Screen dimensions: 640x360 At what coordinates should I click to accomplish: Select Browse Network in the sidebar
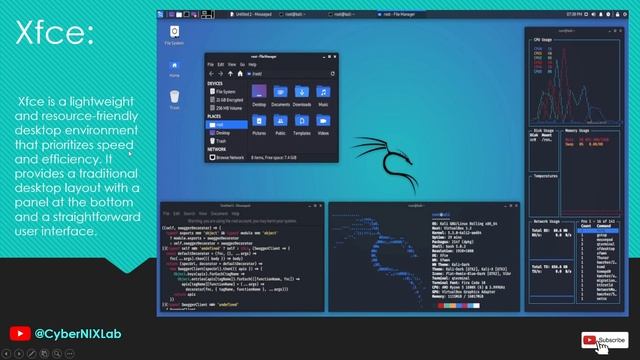click(226, 157)
